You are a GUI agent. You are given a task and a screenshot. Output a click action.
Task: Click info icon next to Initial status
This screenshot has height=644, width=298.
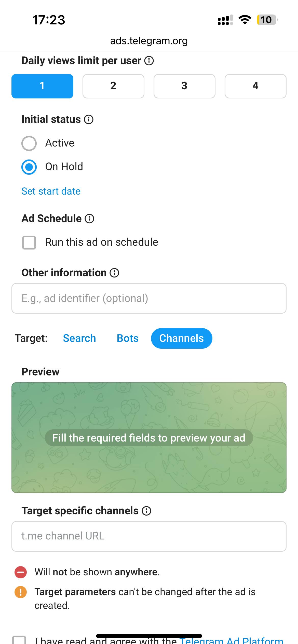(x=89, y=119)
